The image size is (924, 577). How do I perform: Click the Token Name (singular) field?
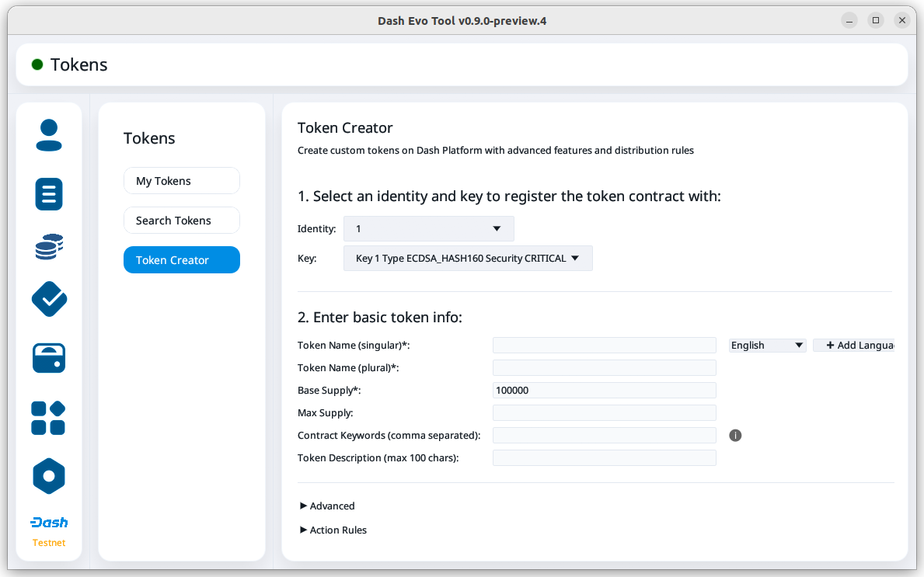[604, 346]
